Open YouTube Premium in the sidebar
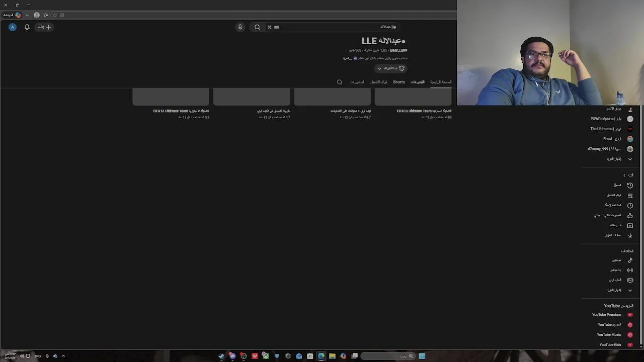The image size is (644, 362). pyautogui.click(x=611, y=315)
